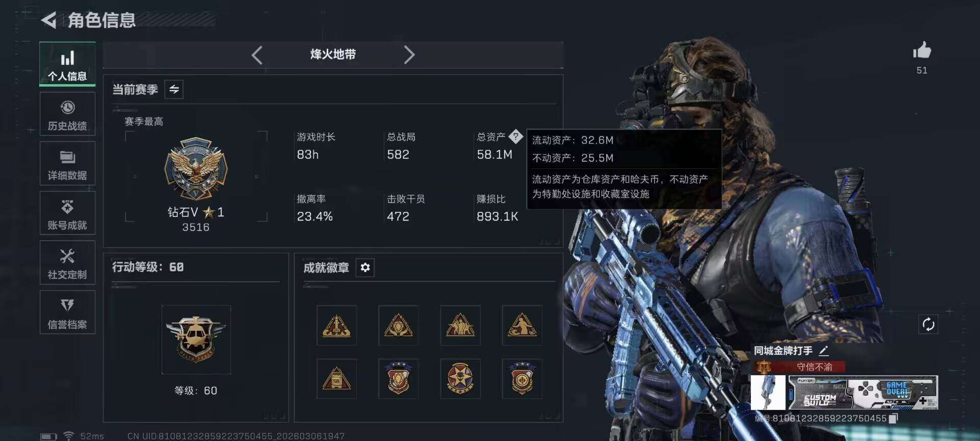
Task: Switch to the next mode with the right chevron
Action: pos(409,55)
